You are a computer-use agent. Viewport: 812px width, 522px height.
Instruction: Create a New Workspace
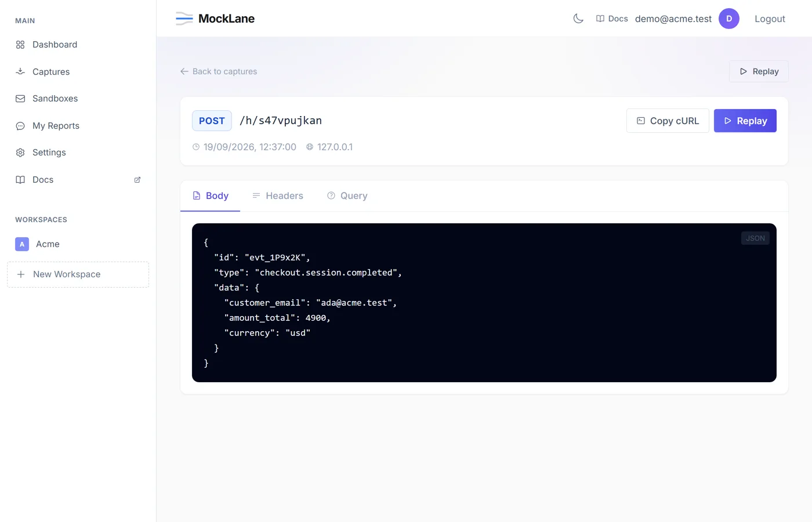[x=78, y=274]
